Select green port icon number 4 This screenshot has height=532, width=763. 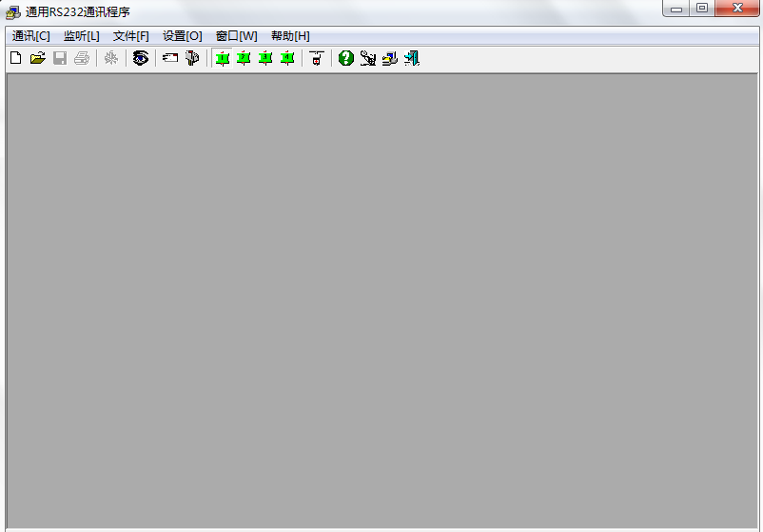coord(287,58)
